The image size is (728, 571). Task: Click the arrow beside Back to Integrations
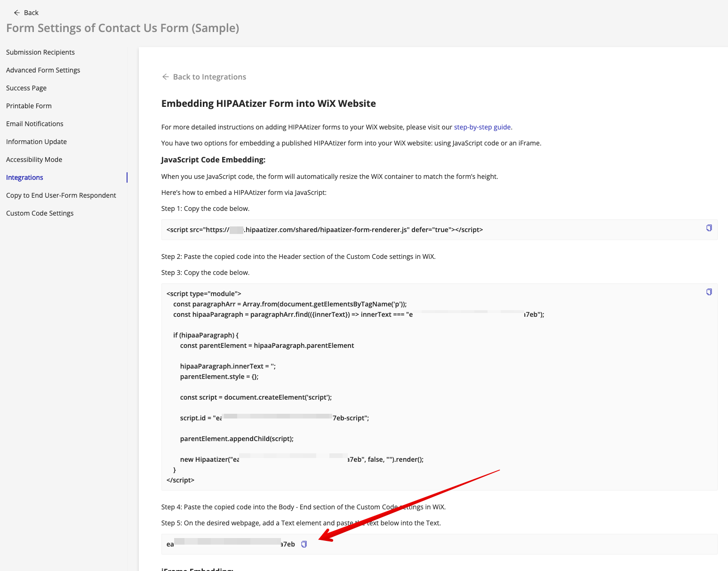click(166, 77)
